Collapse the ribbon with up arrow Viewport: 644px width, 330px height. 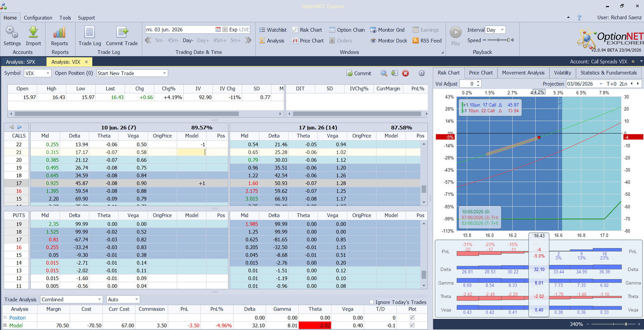569,17
